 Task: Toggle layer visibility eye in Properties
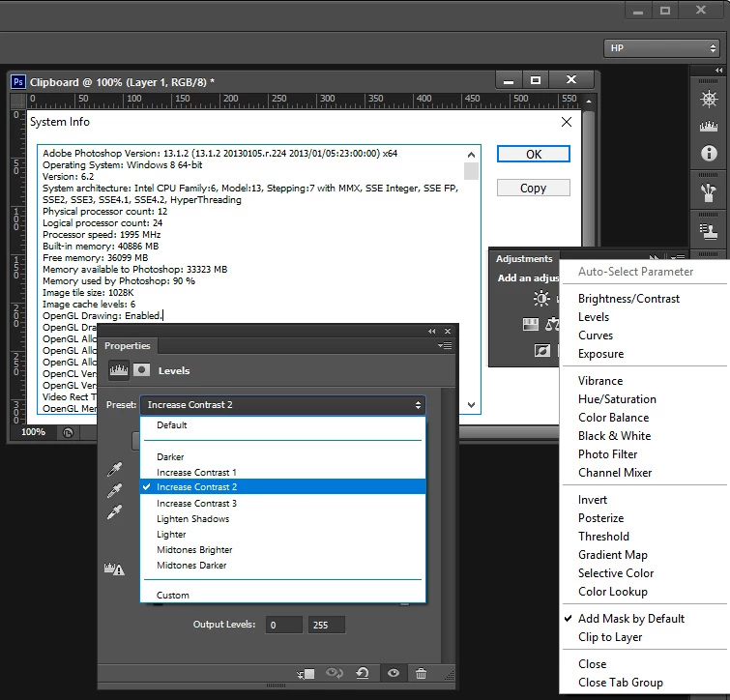(x=394, y=673)
